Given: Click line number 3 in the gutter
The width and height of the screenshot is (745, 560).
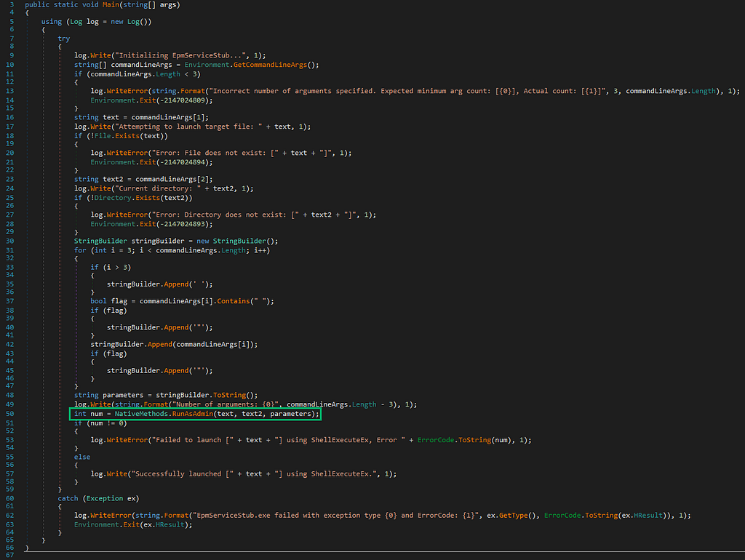Looking at the screenshot, I should point(12,5).
